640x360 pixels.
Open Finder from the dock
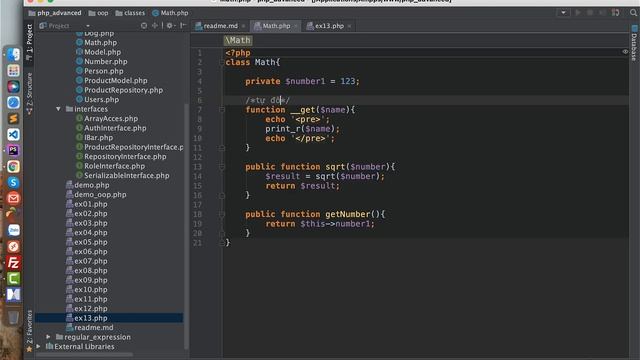(13, 55)
